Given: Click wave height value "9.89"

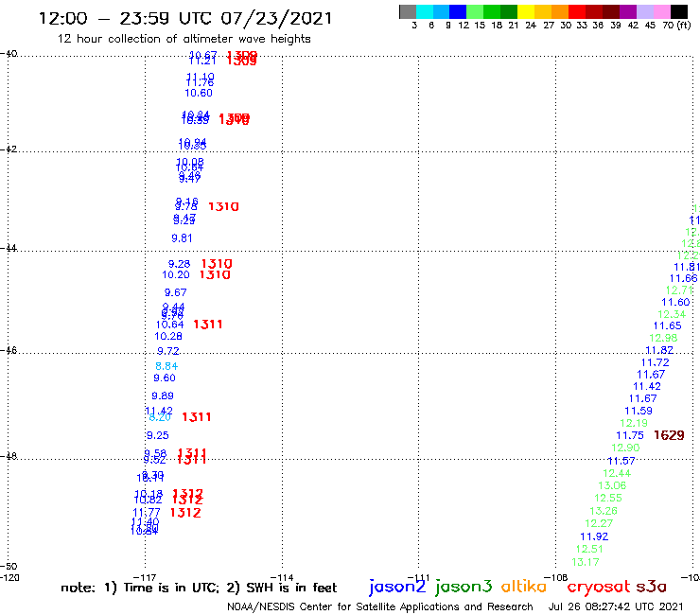Looking at the screenshot, I should click(x=163, y=395).
